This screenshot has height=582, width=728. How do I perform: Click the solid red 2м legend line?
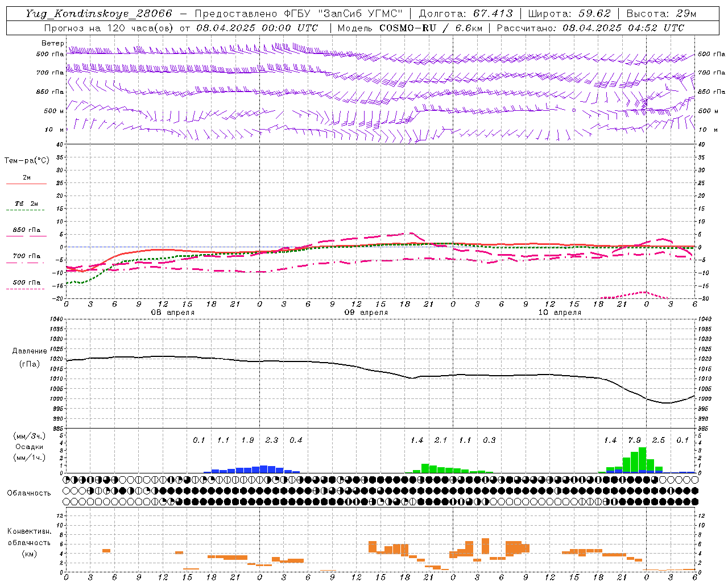tap(26, 184)
